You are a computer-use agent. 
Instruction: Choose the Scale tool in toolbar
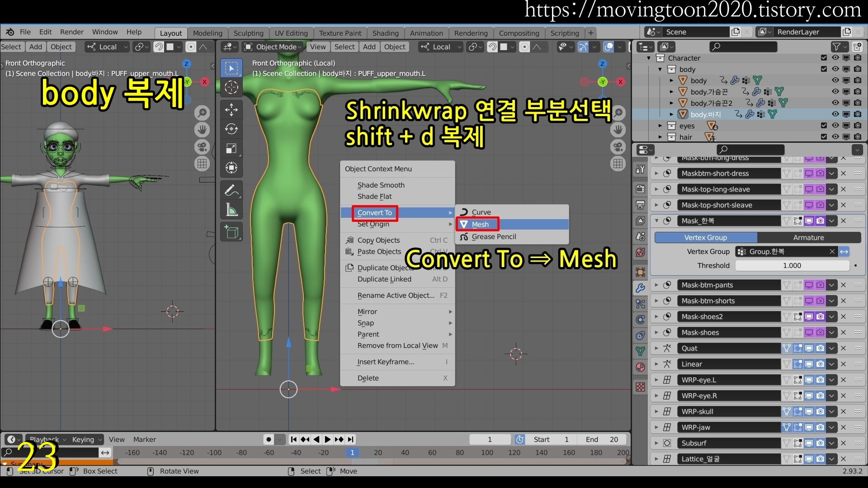[231, 149]
